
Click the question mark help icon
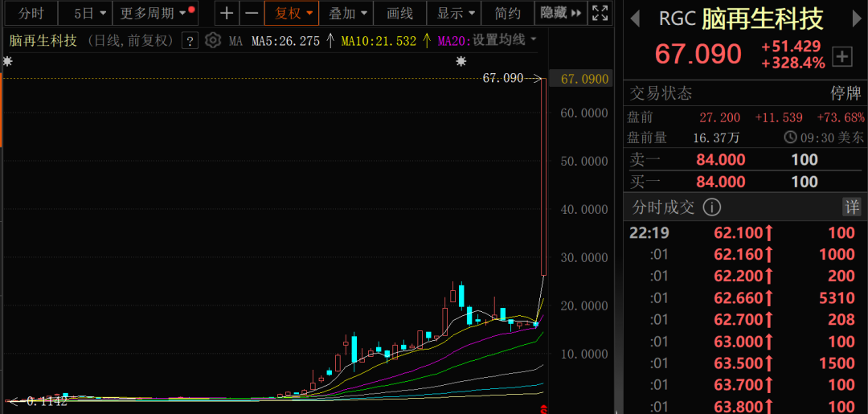click(x=190, y=40)
